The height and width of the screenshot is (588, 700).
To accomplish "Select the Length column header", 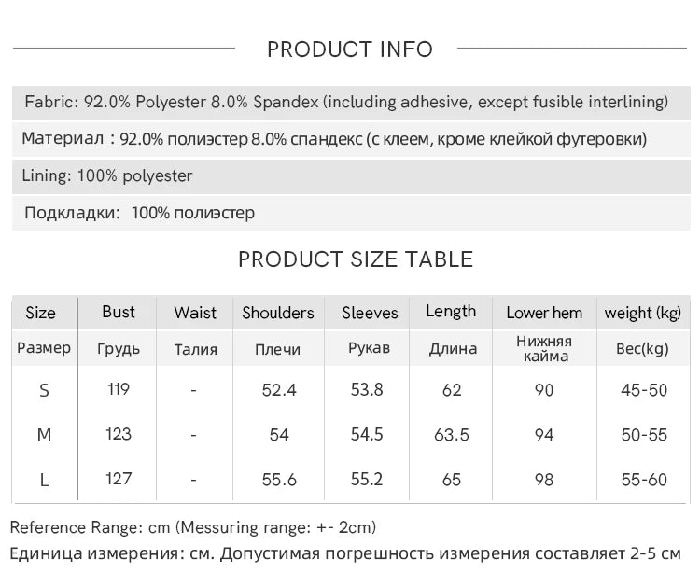I will tap(451, 312).
